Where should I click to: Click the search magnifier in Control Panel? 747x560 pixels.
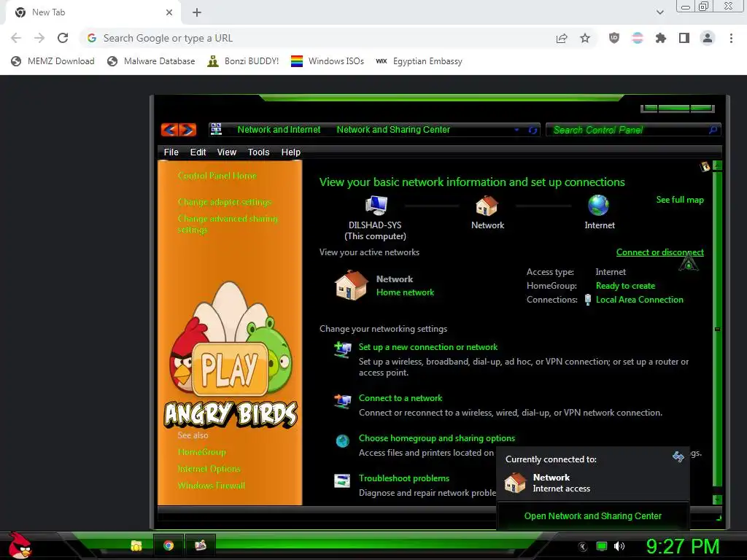coord(713,130)
